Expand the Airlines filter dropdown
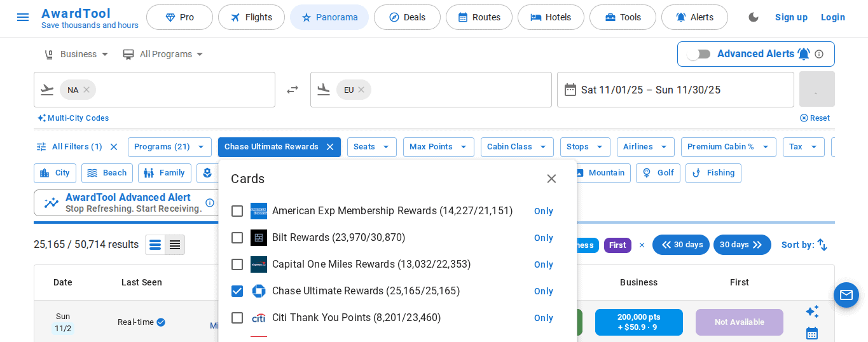The height and width of the screenshot is (342, 868). (x=645, y=147)
